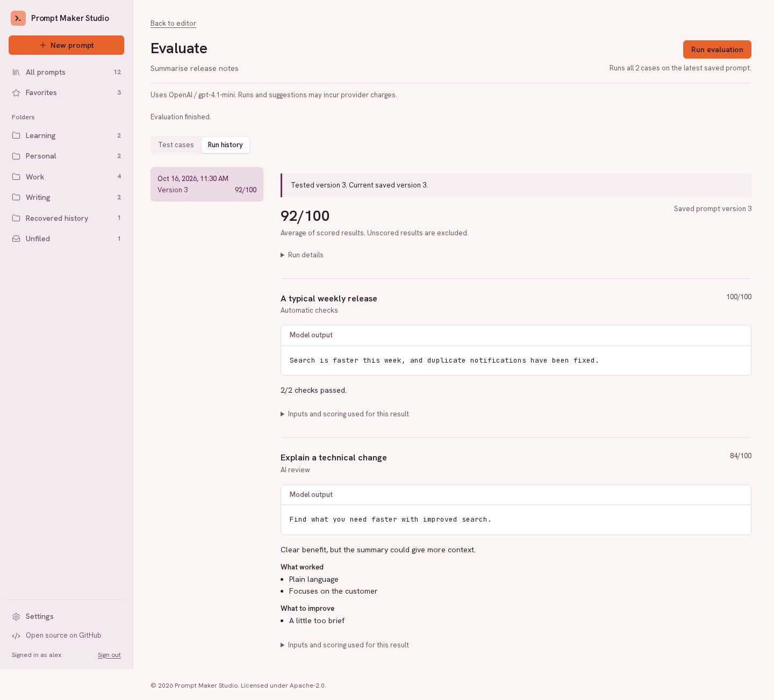The height and width of the screenshot is (700, 774).
Task: Click the gear icon beside Settings
Action: (x=16, y=617)
